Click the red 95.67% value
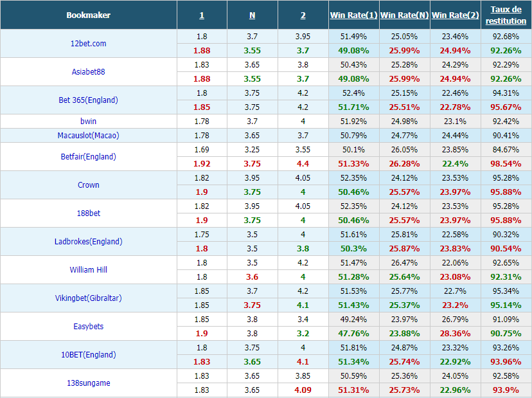Screen dimensions: 532x398 506,107
